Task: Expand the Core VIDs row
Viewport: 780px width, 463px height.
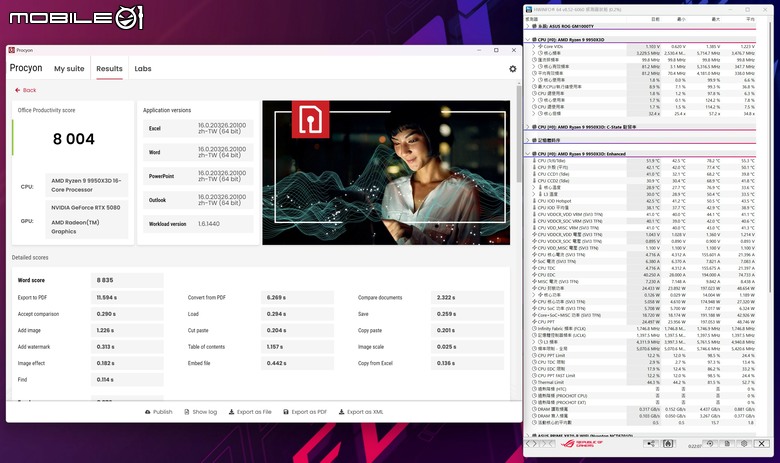Action: [534, 46]
